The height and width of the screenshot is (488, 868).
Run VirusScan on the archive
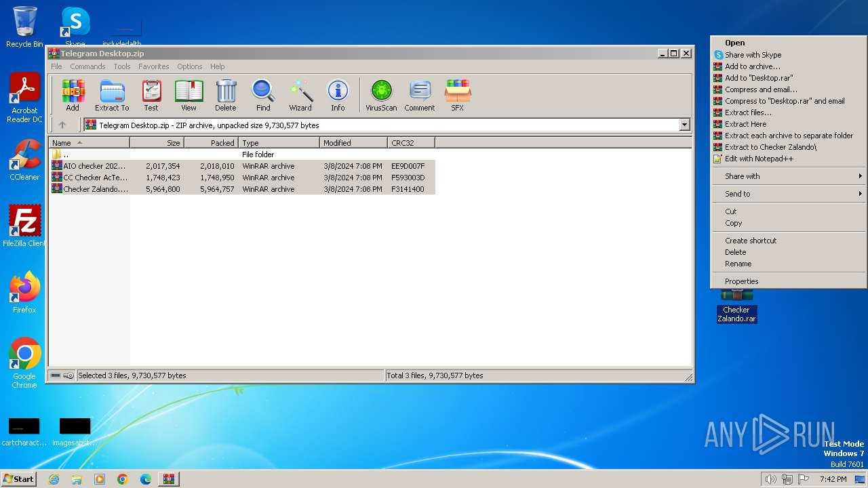(381, 96)
